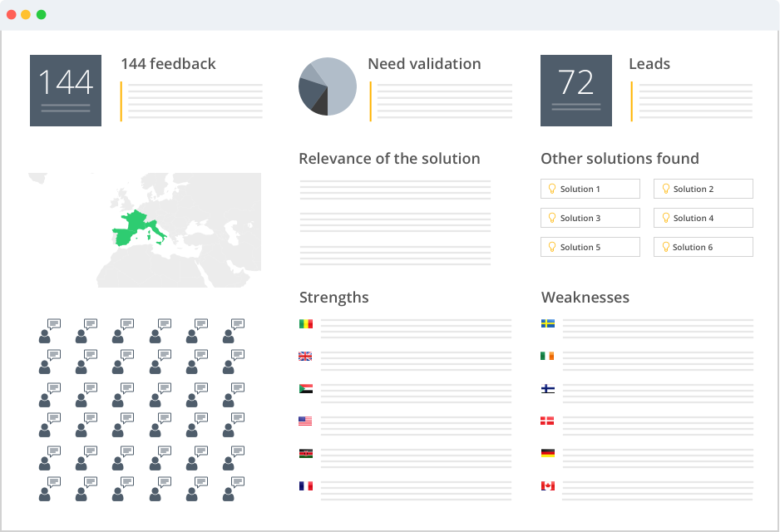Viewport: 780px width, 532px height.
Task: Open the 72 Leads counter tile
Action: click(576, 91)
